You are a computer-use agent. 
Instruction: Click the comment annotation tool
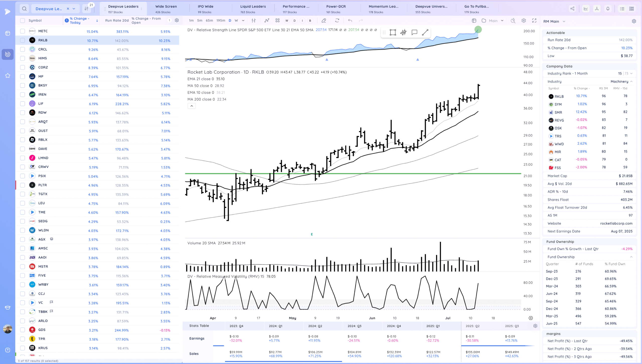point(414,32)
